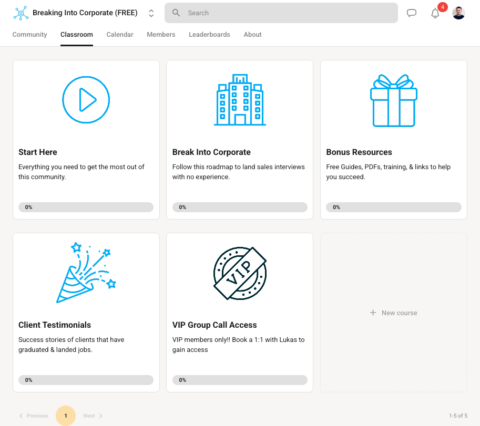This screenshot has height=426, width=480.
Task: Click the Bonus Resources gift icon
Action: coord(394,100)
